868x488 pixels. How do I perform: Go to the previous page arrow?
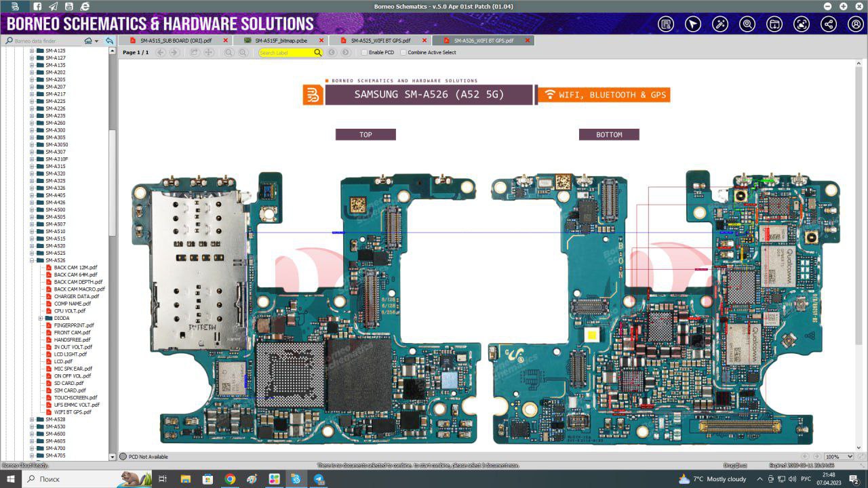(161, 52)
